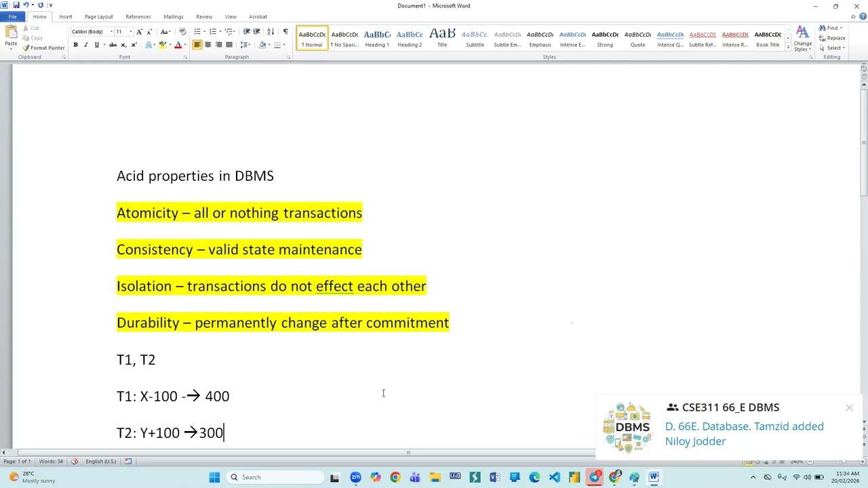Open Google Chrome from the taskbar

point(395,477)
